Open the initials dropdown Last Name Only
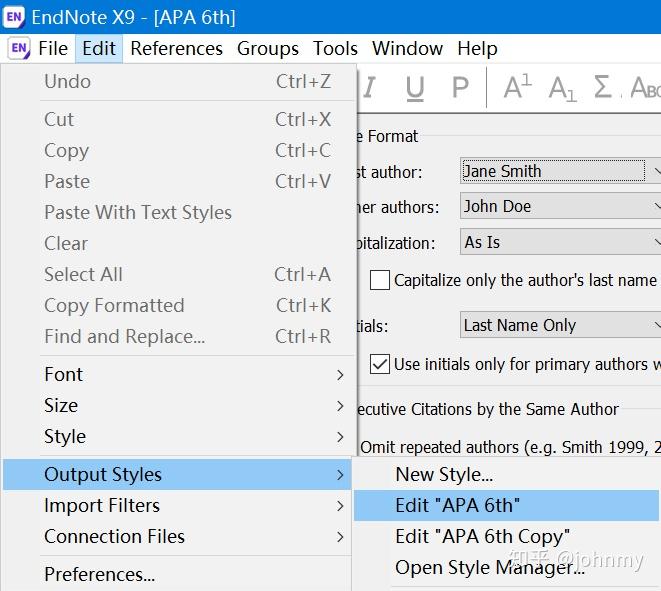 click(560, 325)
